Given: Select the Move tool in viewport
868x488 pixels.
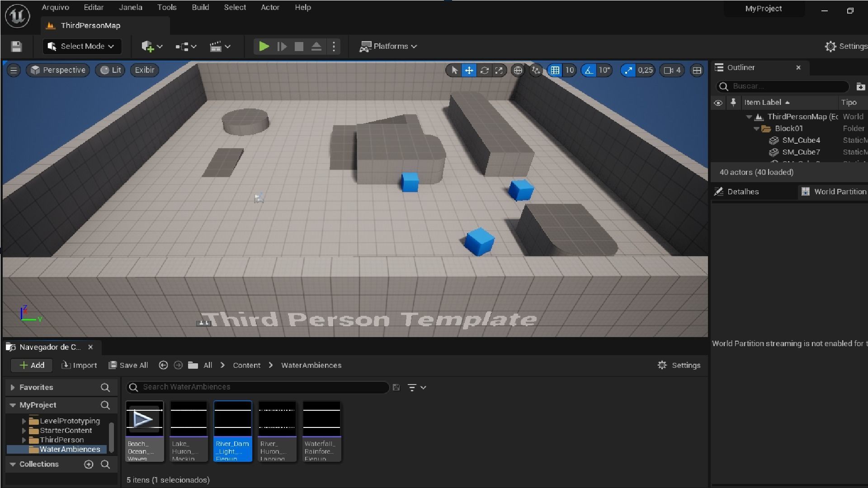Looking at the screenshot, I should pos(469,70).
